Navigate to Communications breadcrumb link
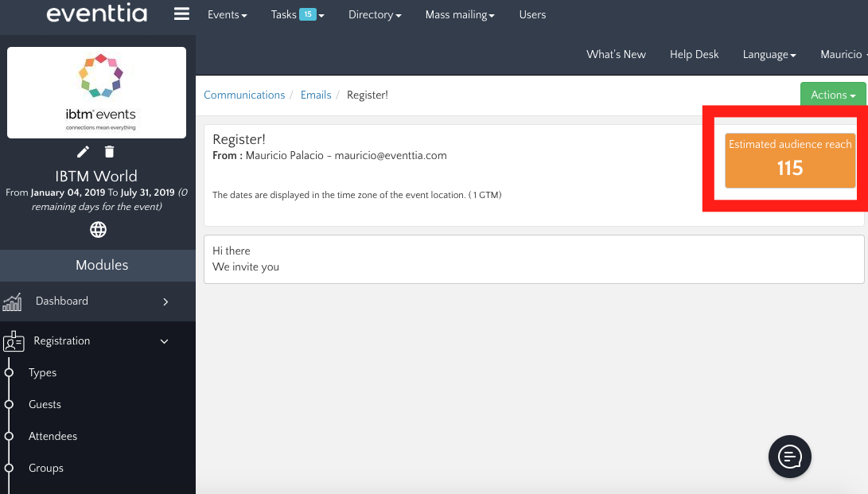Viewport: 868px width, 494px height. (244, 95)
